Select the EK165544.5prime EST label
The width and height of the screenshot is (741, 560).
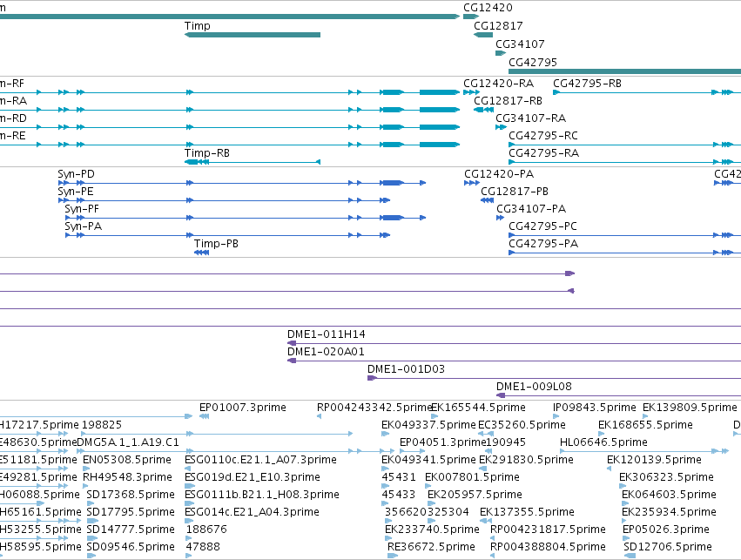478,408
